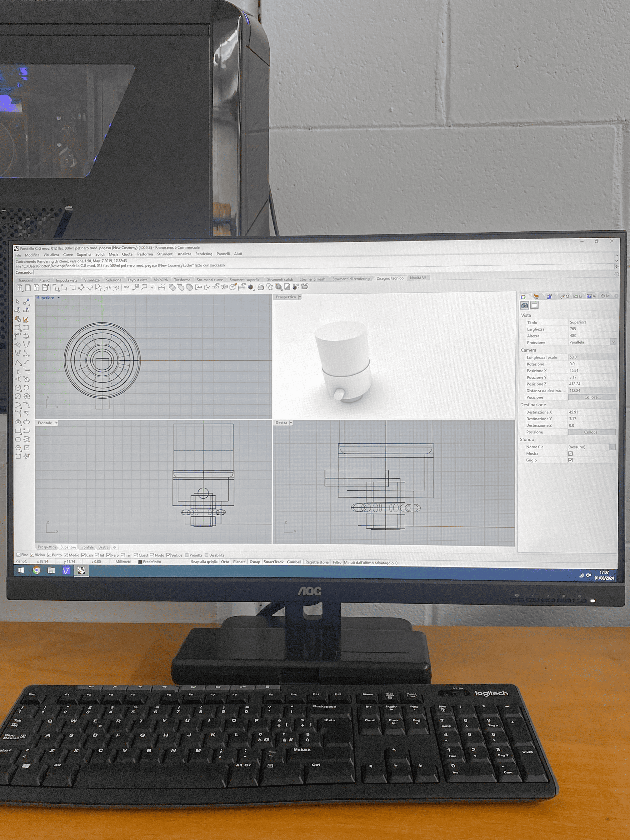
Task: Click the Nome file browse ellipsis button
Action: click(x=612, y=447)
